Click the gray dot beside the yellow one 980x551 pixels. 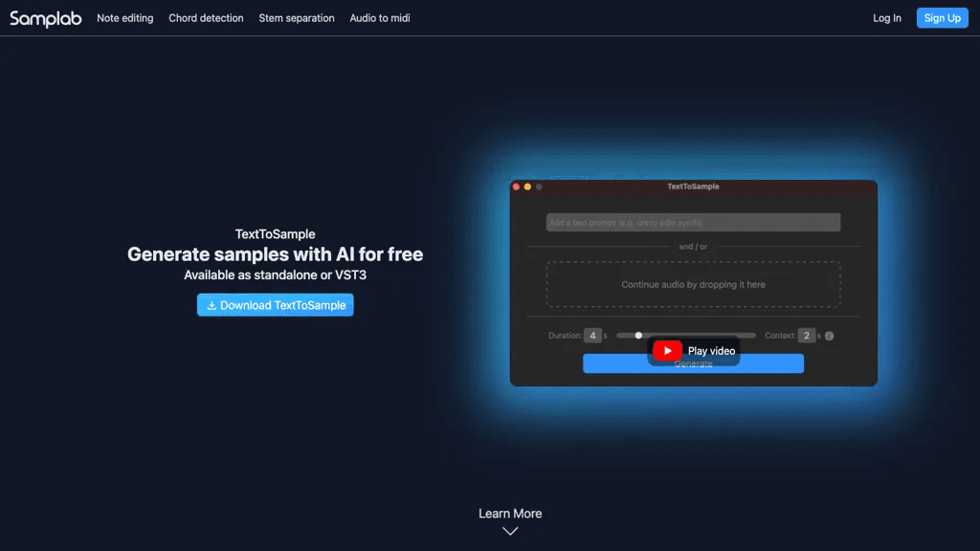[539, 187]
